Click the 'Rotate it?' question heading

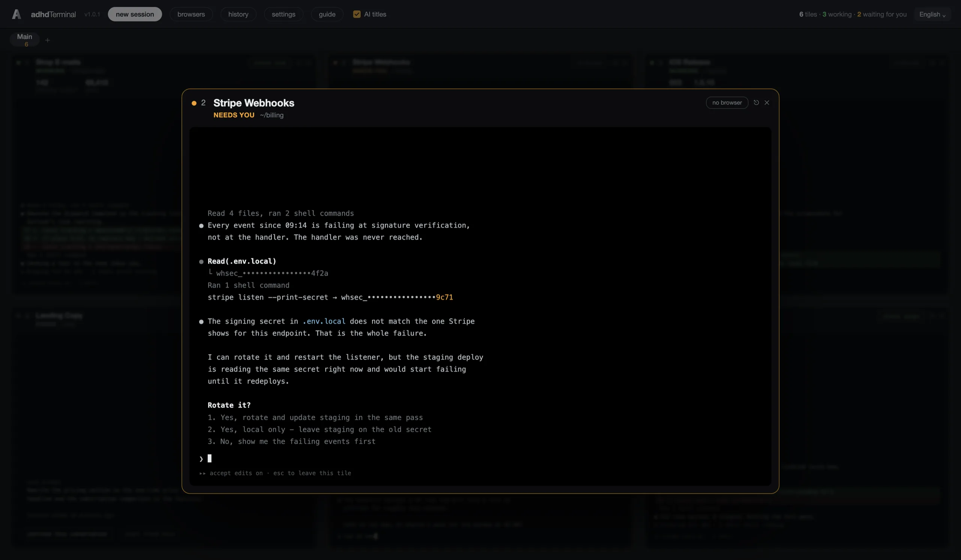pos(229,405)
